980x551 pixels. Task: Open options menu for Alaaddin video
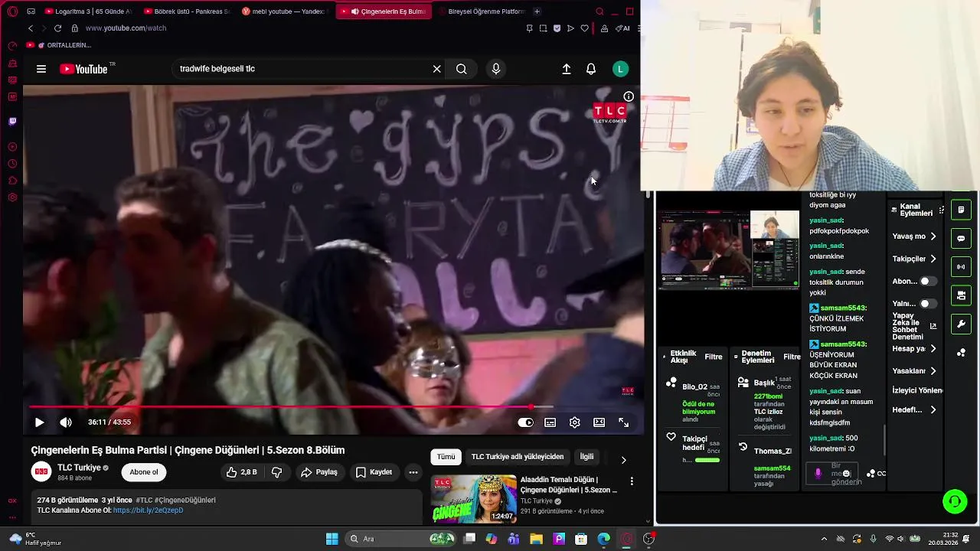point(632,481)
